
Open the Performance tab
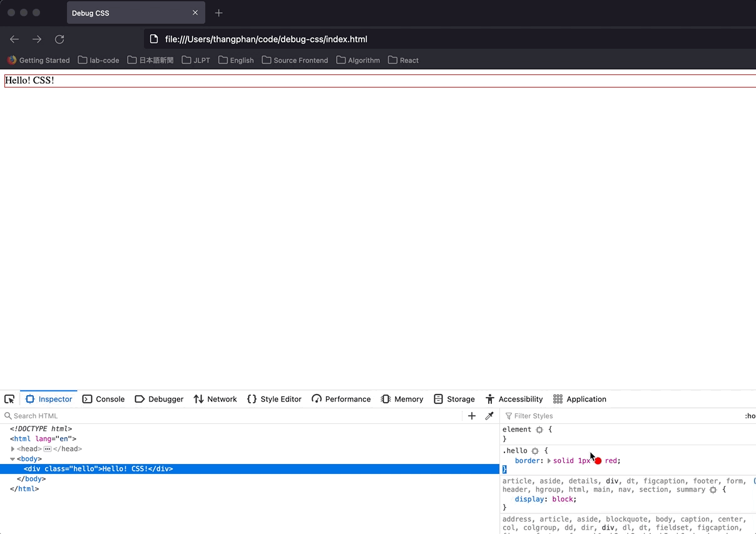pos(341,399)
